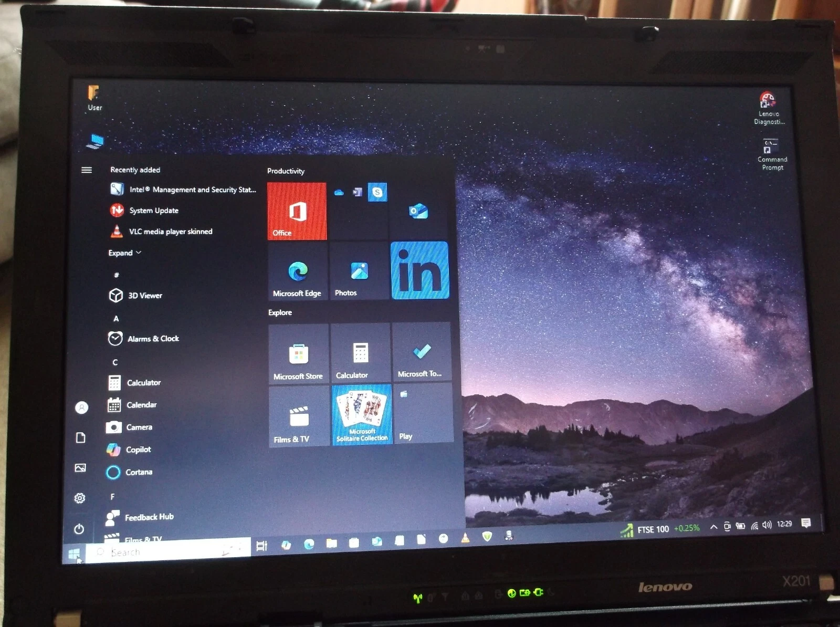Viewport: 840px width, 627px height.
Task: Click the Windows Start button
Action: pos(74,553)
